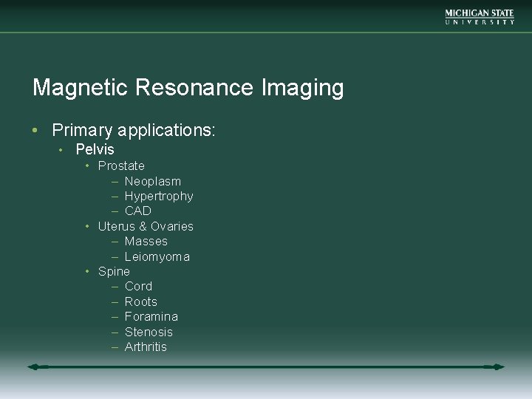Click 'Masses' list item

click(x=146, y=241)
